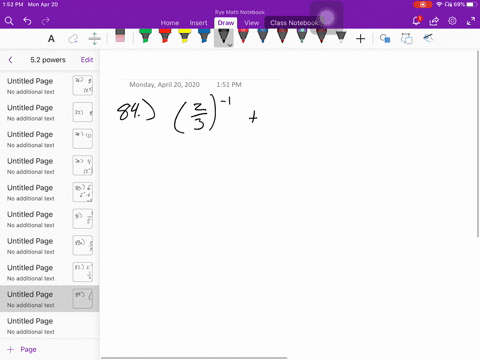Open the settings gear

click(x=452, y=21)
